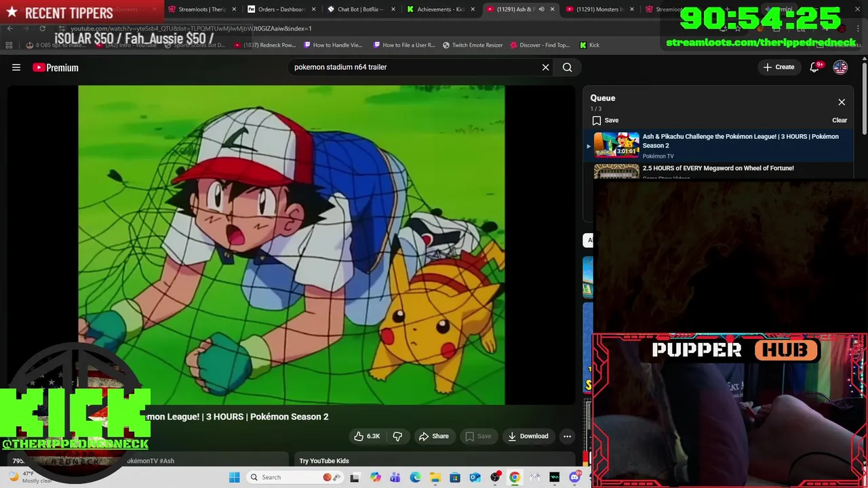Open the Pokémon TV channel name in queue
Image resolution: width=868 pixels, height=488 pixels.
658,156
